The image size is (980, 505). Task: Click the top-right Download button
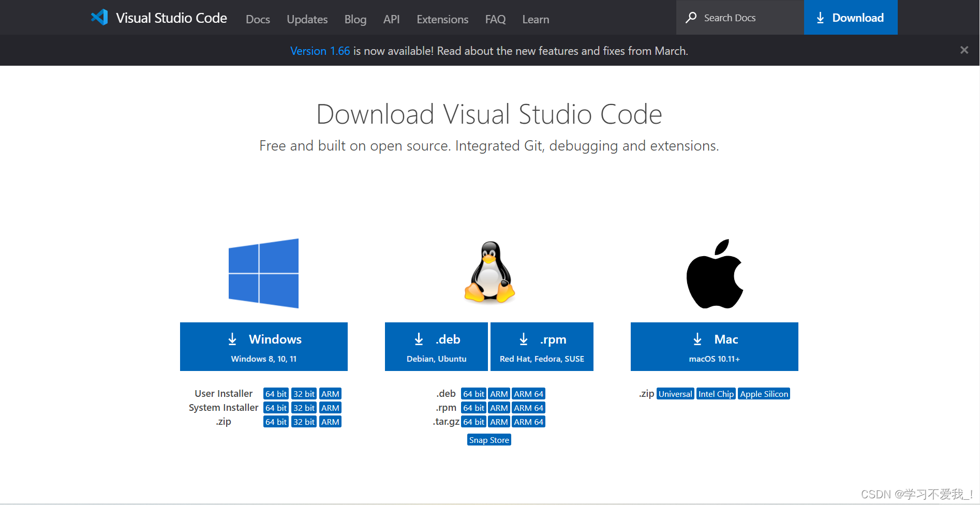click(x=851, y=18)
